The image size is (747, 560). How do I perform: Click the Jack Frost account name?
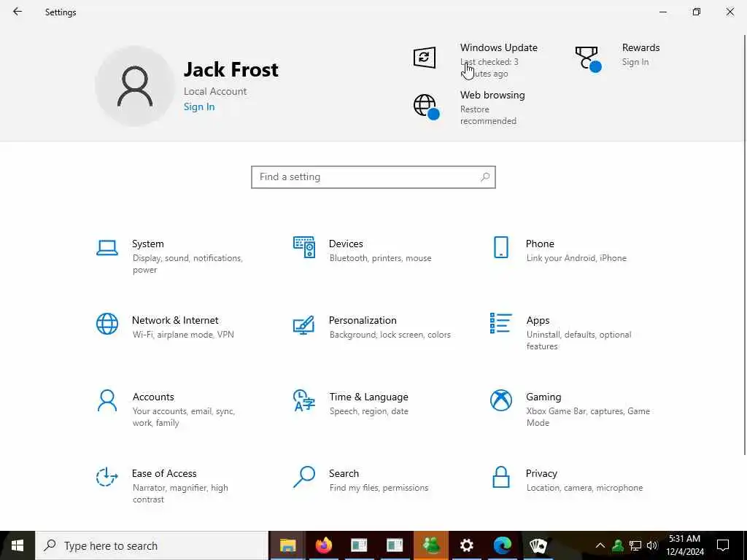click(x=231, y=69)
